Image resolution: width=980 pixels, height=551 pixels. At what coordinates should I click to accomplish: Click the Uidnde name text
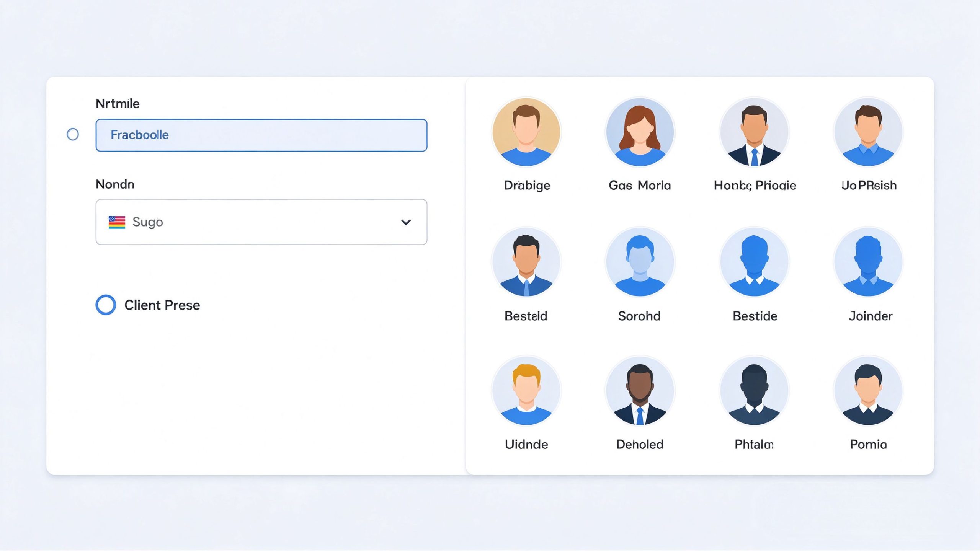tap(526, 444)
